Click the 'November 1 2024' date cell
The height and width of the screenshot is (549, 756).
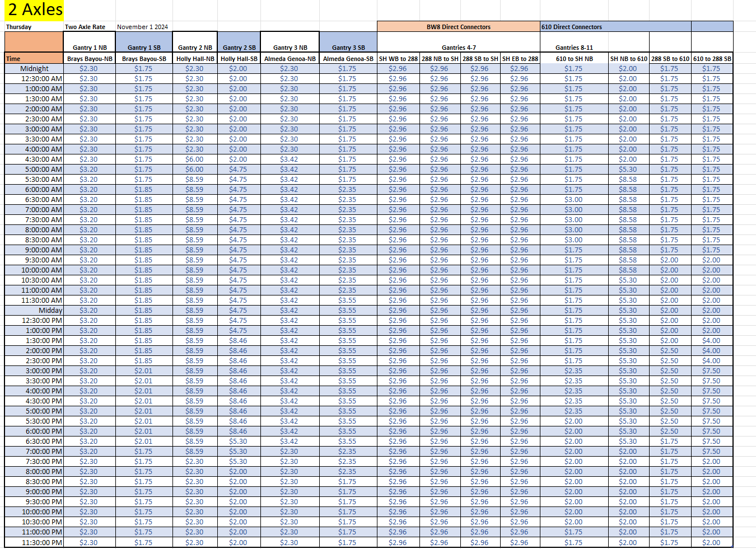[144, 27]
